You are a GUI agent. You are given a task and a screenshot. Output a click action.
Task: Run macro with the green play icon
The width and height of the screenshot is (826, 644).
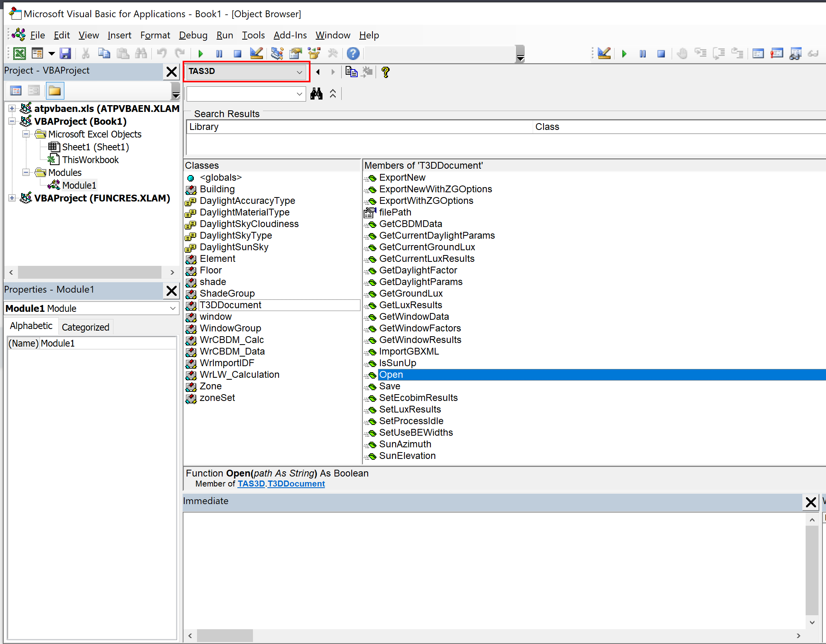[201, 53]
